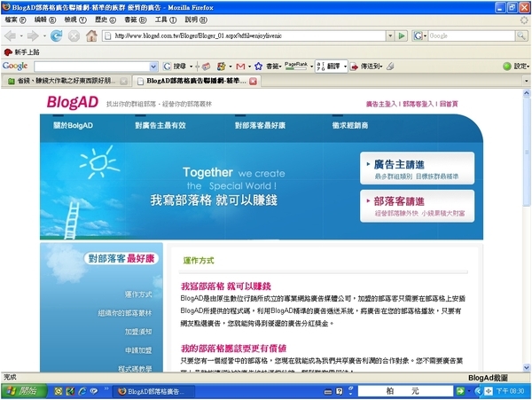Expand the URL bar history dropdown

[390, 35]
